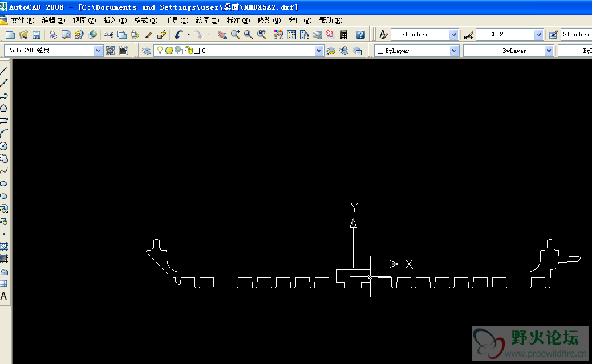Open Workspace Settings gear icon

(x=110, y=51)
